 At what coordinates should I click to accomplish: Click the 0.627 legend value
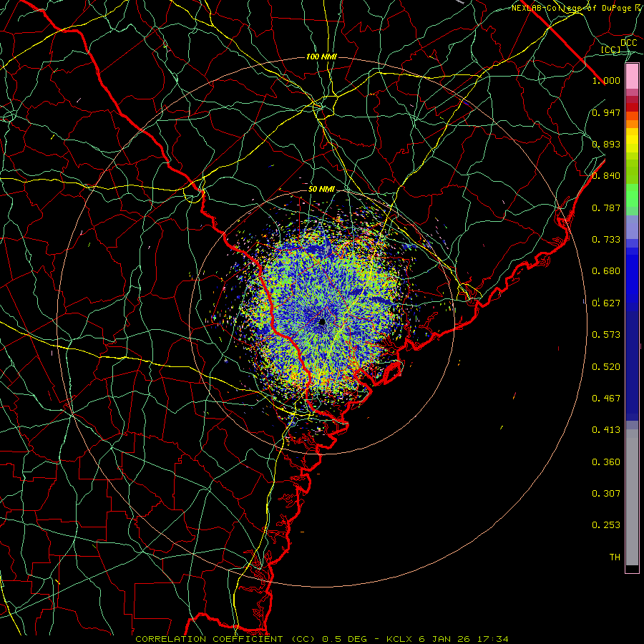tap(606, 303)
